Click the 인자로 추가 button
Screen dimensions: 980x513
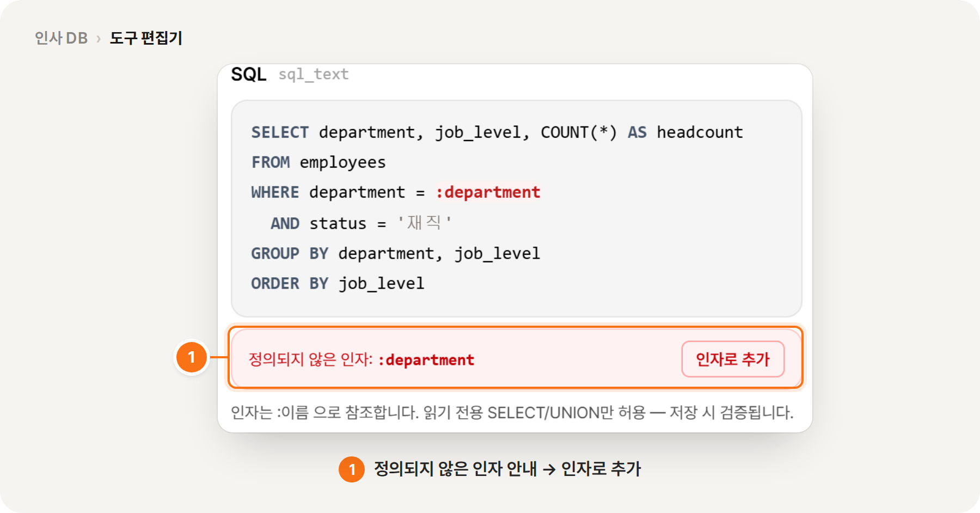pos(733,359)
